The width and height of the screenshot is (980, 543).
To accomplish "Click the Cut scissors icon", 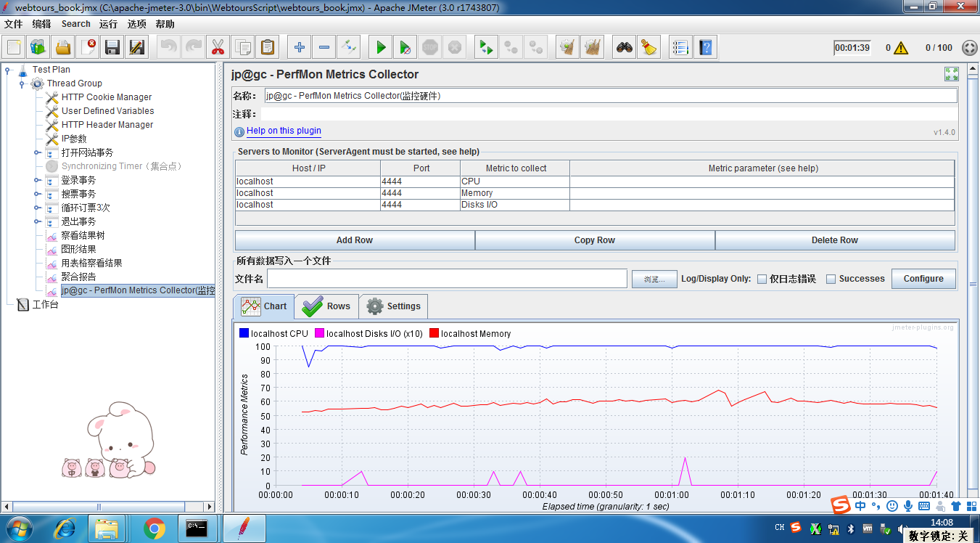I will tap(217, 48).
